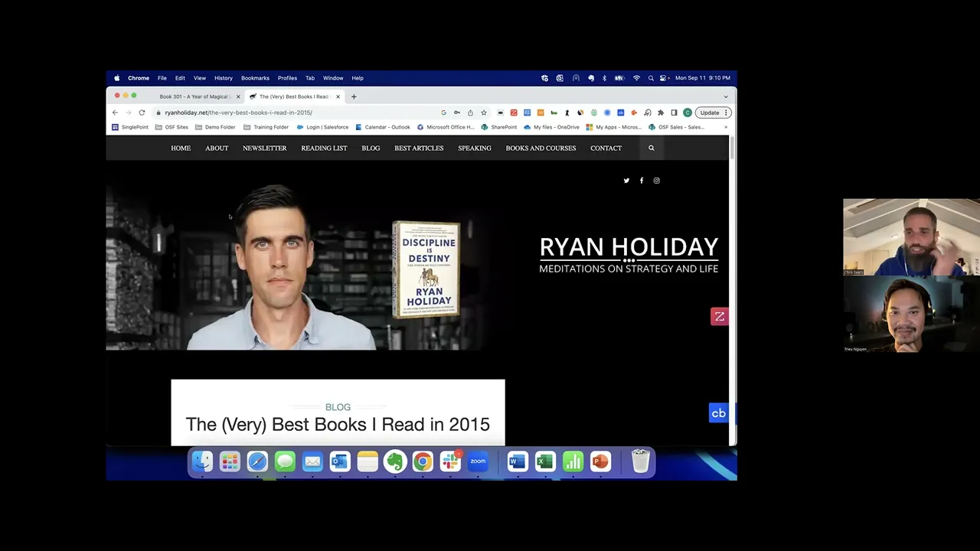Viewport: 980px width, 551px height.
Task: Open Launchpad in the dock
Action: [x=230, y=461]
